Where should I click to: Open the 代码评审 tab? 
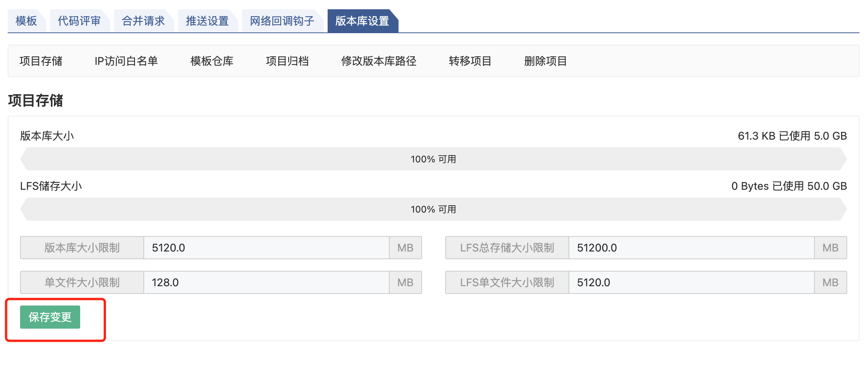(x=79, y=21)
